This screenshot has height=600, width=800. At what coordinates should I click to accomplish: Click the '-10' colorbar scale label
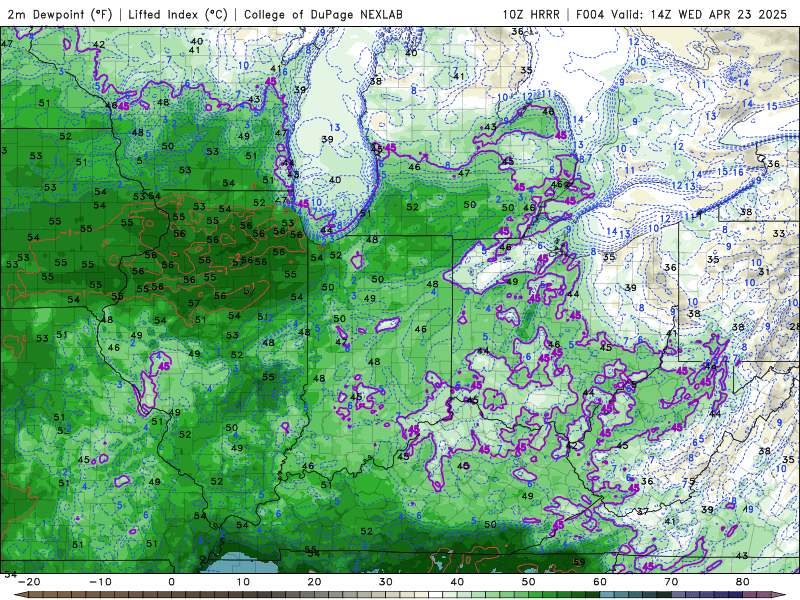point(100,582)
